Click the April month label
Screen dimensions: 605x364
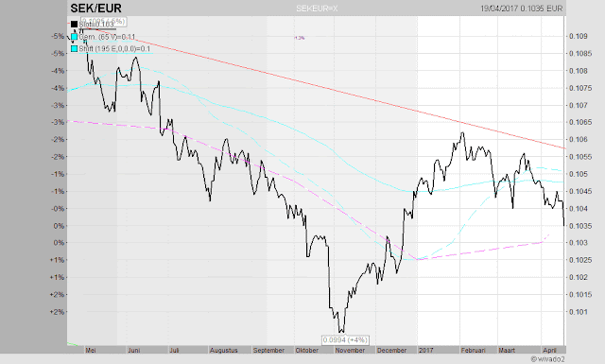[550, 350]
